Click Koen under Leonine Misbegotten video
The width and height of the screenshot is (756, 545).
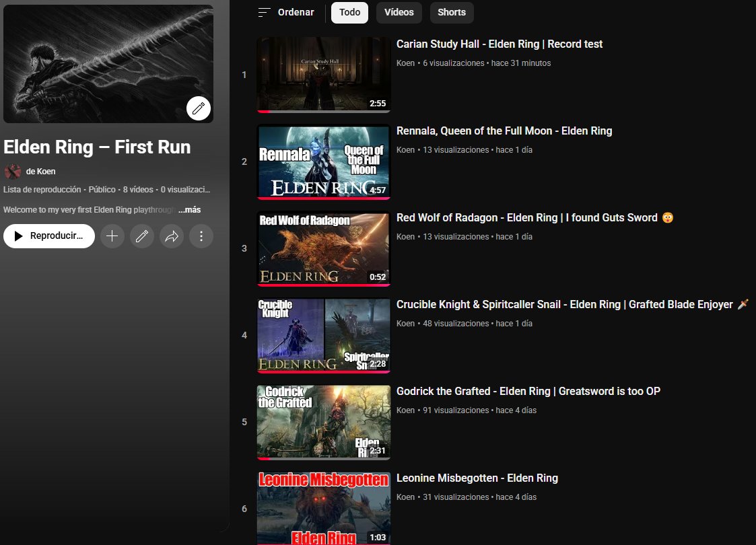[x=405, y=497]
